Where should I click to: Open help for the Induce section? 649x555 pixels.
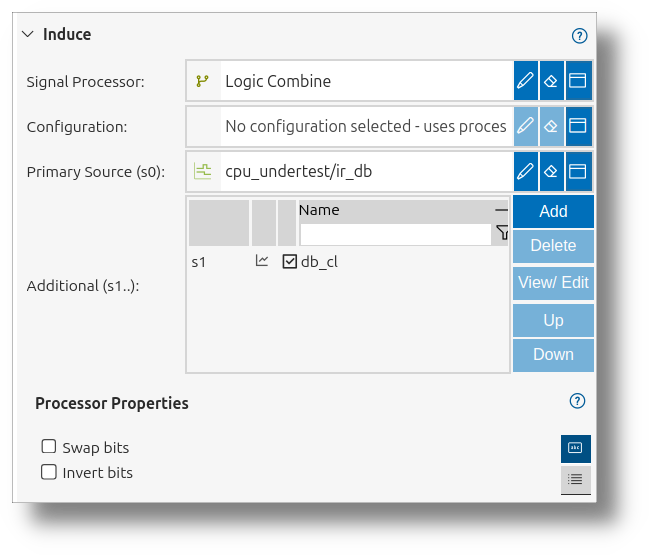pos(579,36)
